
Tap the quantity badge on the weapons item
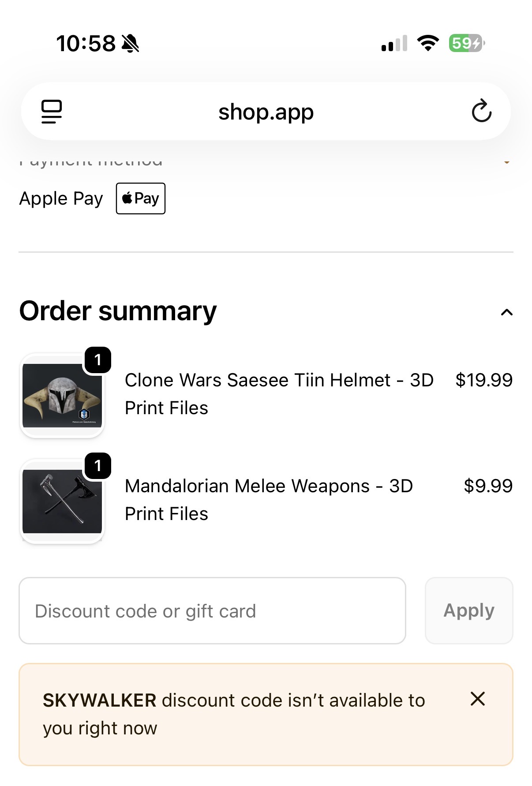pyautogui.click(x=98, y=466)
